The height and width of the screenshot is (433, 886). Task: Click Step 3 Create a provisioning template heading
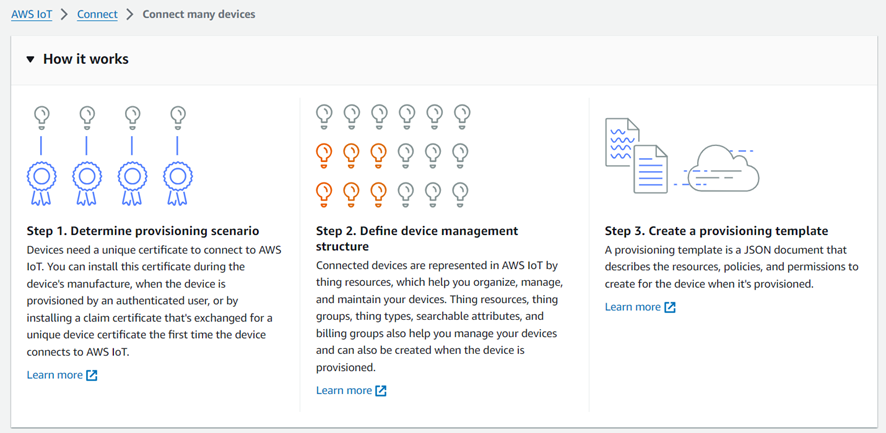point(716,231)
